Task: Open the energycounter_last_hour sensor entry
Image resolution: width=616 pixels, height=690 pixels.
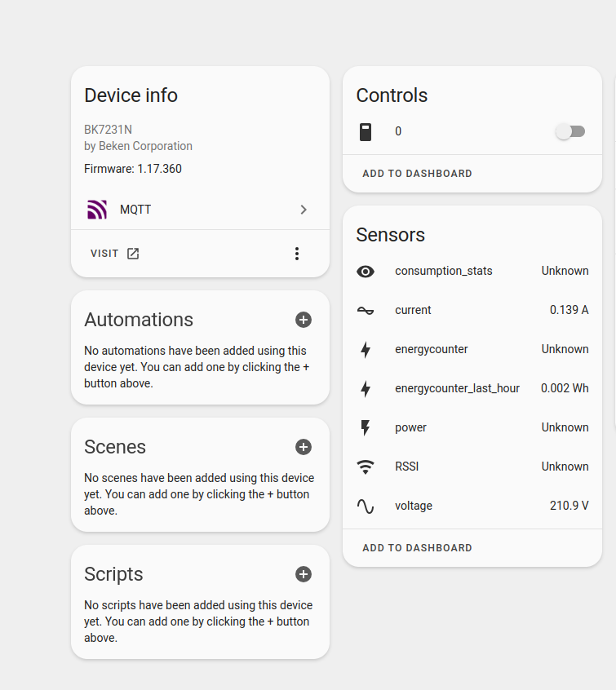Action: pos(472,388)
